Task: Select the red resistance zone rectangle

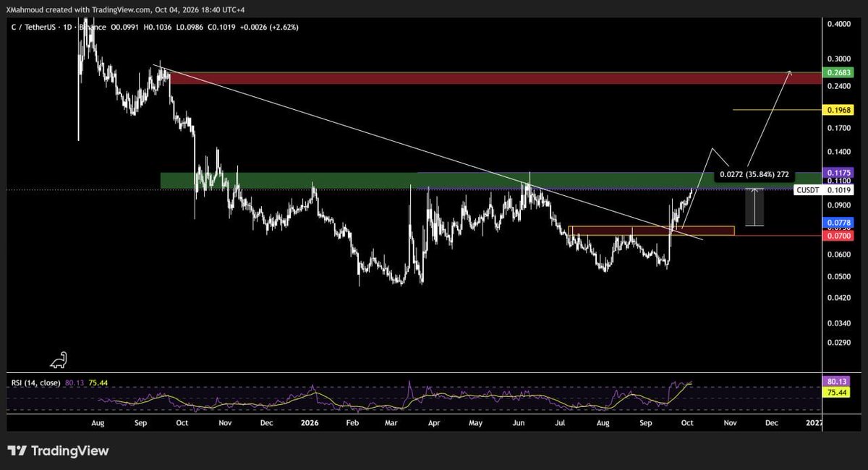Action: pos(495,77)
